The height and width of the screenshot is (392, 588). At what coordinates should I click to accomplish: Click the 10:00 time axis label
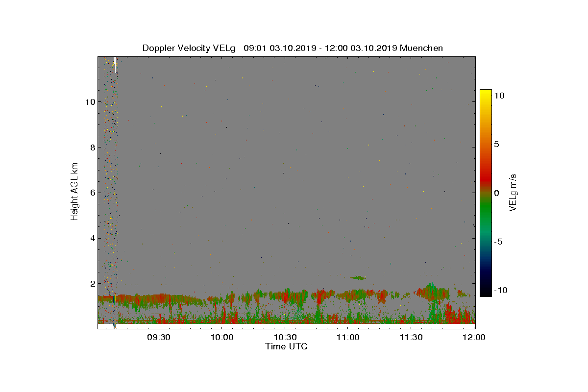(x=222, y=338)
